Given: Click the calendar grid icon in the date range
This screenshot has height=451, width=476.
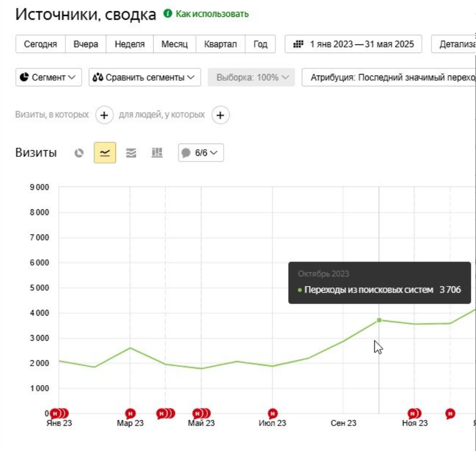Looking at the screenshot, I should [x=298, y=44].
